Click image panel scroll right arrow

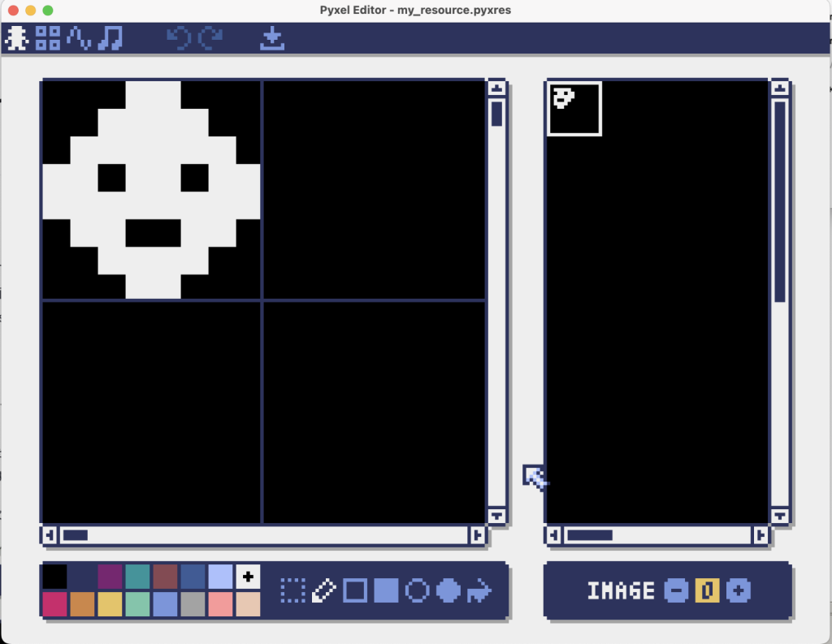click(x=760, y=535)
